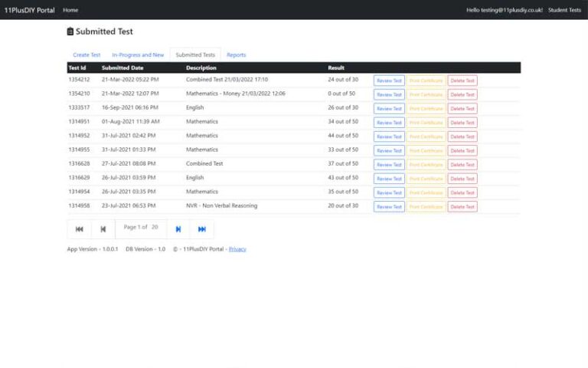The width and height of the screenshot is (588, 368).
Task: Click Home in the top navigation
Action: click(x=70, y=10)
